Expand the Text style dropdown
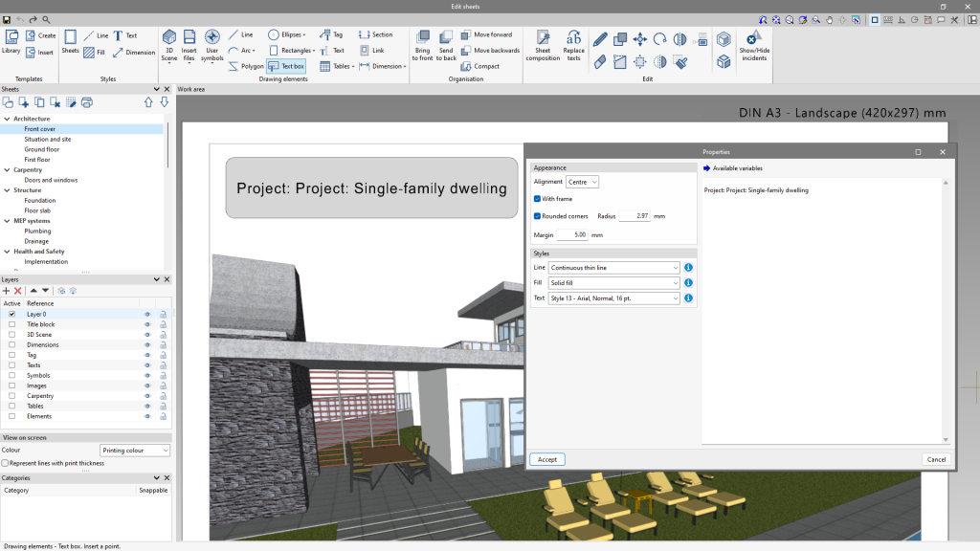 pos(613,298)
